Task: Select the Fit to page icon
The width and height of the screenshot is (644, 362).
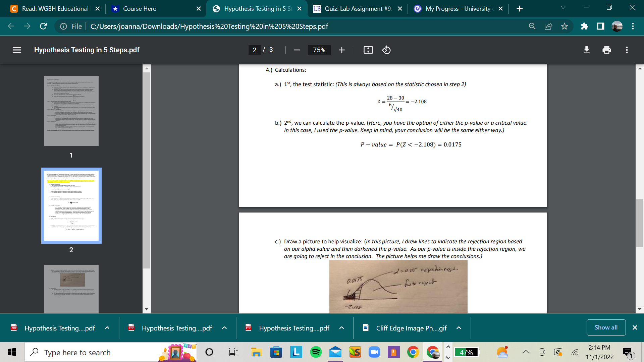Action: (368, 50)
